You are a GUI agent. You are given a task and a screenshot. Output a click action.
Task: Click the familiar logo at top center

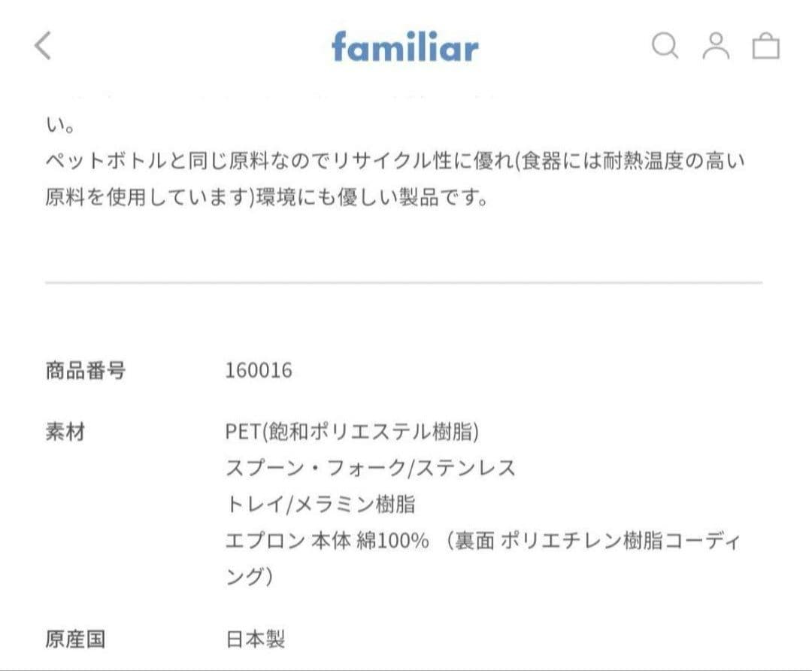click(x=404, y=47)
